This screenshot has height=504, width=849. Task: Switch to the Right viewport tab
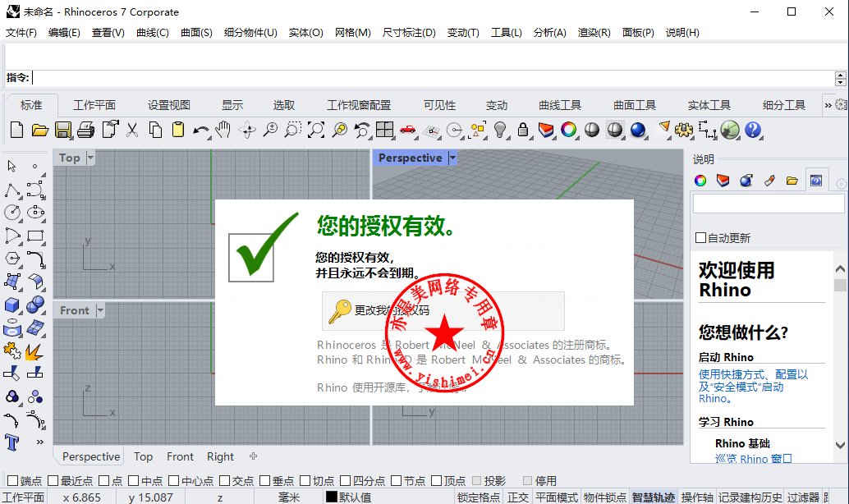(x=220, y=456)
